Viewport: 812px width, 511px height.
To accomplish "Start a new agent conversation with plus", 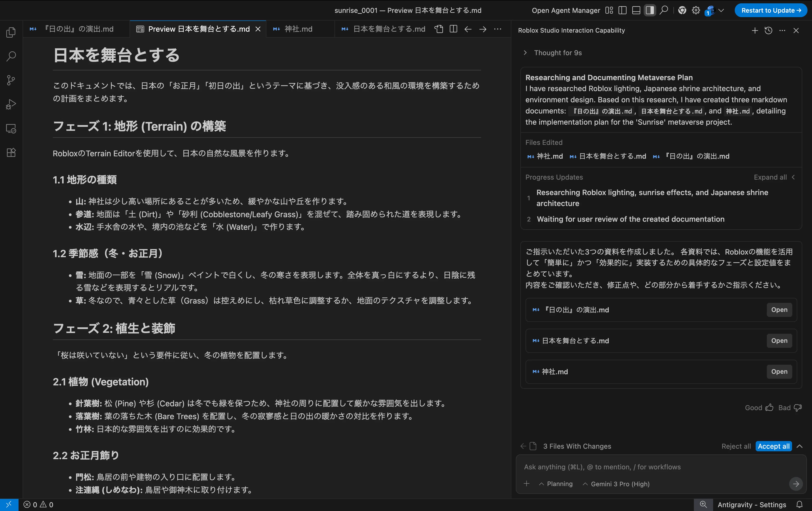I will pos(755,31).
